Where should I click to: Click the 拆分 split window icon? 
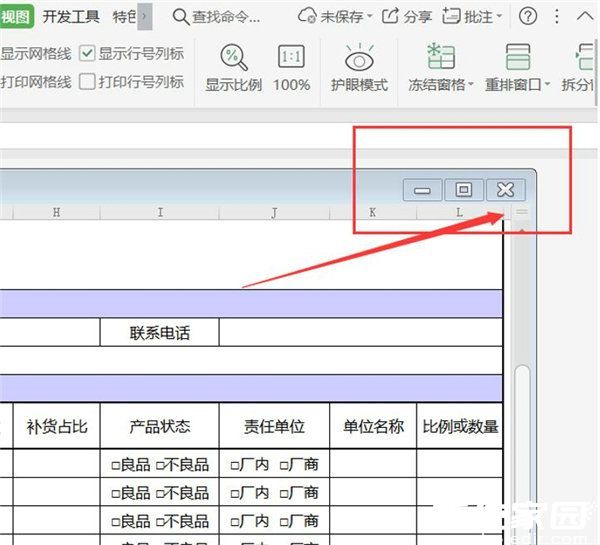point(585,57)
